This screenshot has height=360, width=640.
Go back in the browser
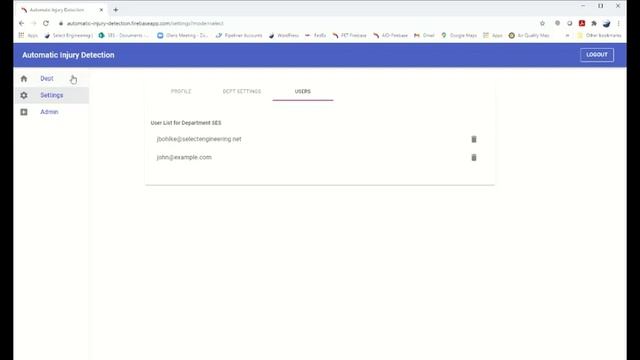pyautogui.click(x=22, y=23)
